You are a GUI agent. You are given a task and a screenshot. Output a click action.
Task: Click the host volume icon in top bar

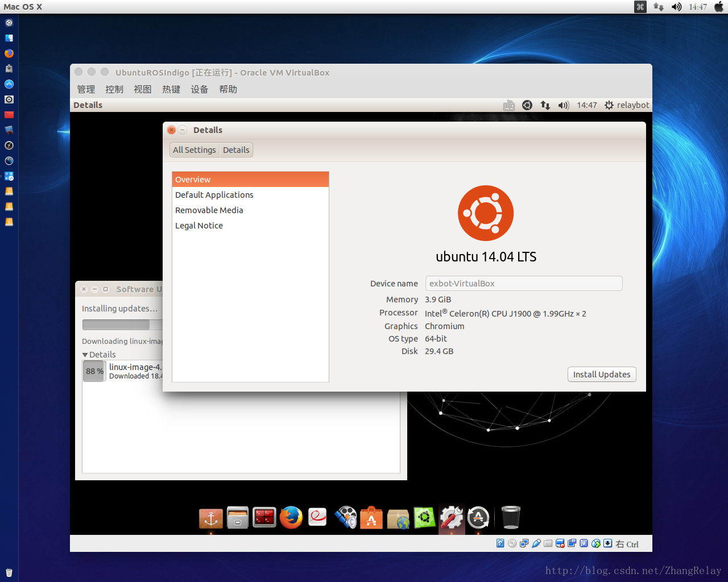click(676, 7)
